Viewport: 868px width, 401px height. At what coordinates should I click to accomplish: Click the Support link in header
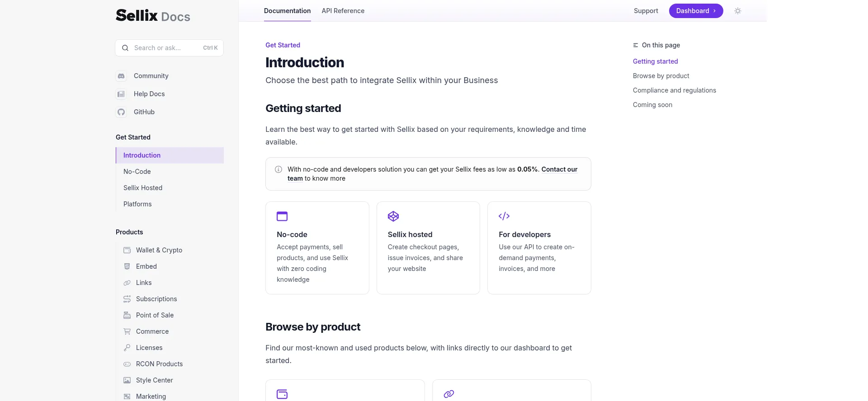(646, 11)
